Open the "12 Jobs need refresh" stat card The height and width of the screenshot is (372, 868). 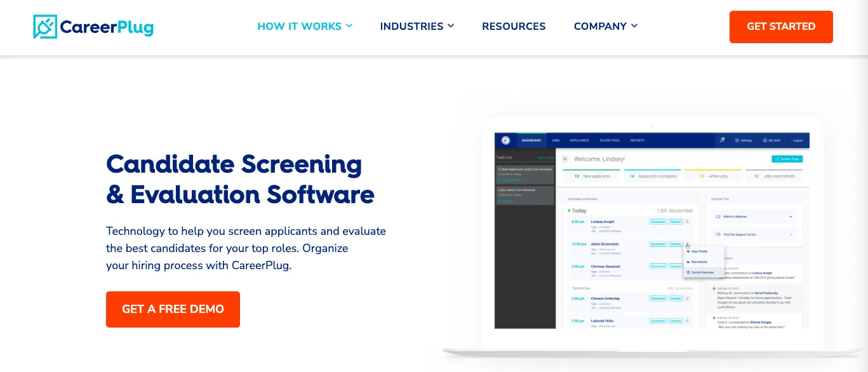point(775,176)
